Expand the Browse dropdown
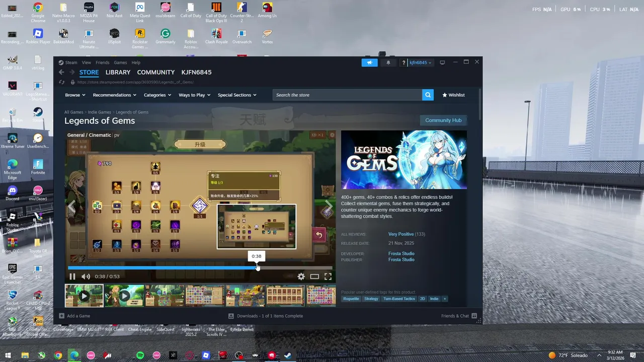Screen dimensions: 644x362 coord(75,95)
